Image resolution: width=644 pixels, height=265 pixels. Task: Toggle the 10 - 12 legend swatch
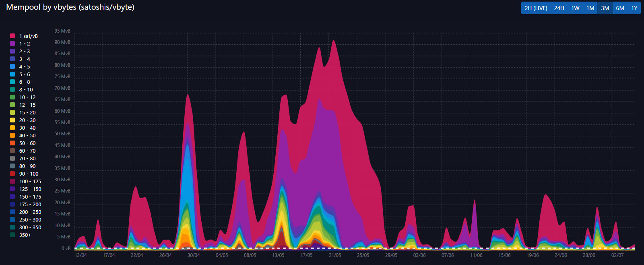pos(12,97)
